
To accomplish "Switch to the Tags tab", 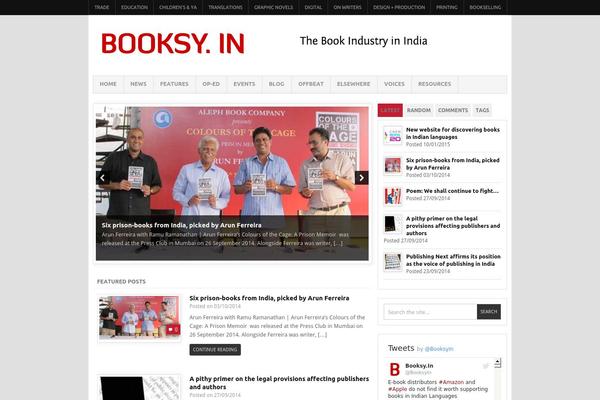I will click(482, 110).
